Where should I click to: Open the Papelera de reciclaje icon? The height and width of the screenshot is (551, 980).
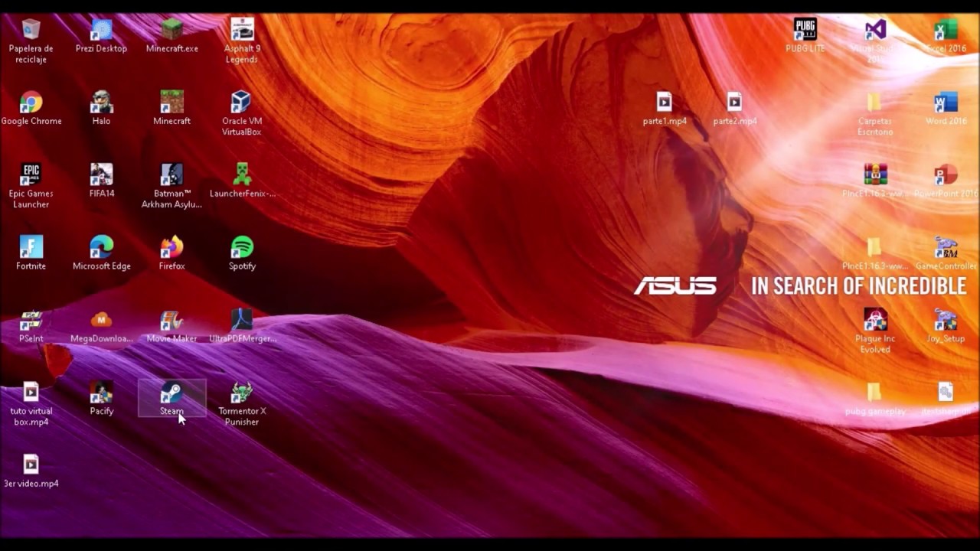coord(31,41)
